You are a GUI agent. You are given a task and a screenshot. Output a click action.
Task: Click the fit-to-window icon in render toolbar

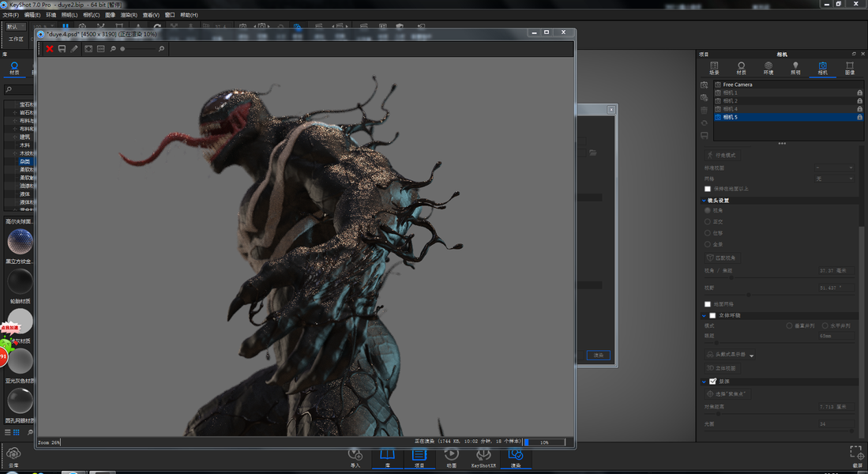coord(88,49)
